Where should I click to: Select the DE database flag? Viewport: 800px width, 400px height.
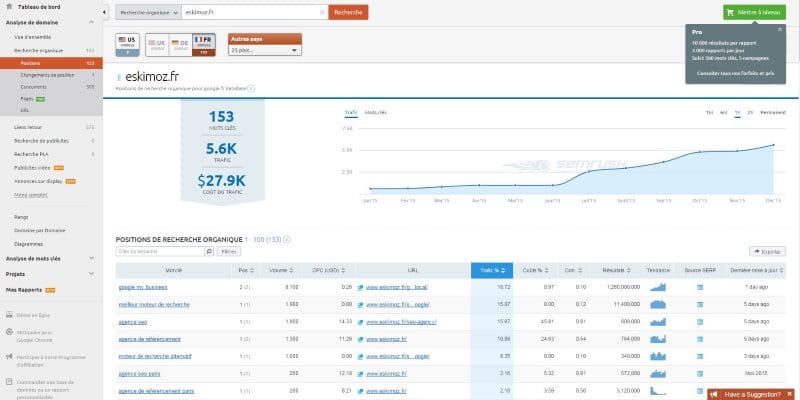click(x=180, y=45)
